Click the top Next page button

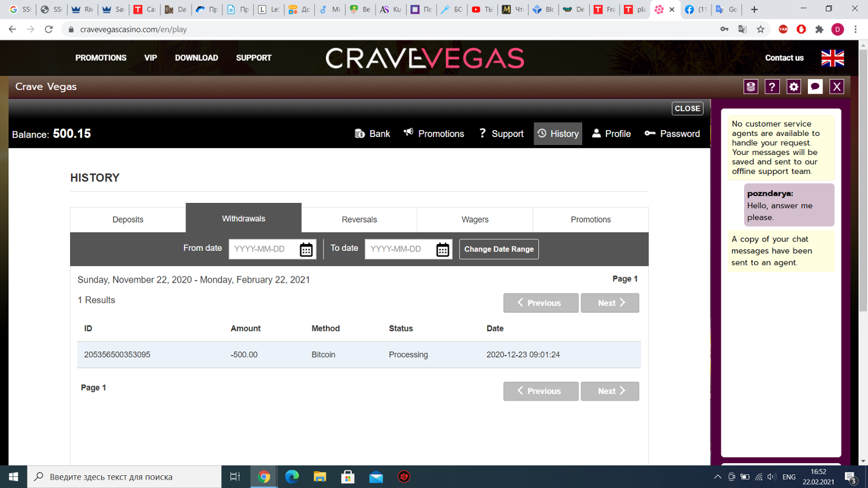click(610, 303)
